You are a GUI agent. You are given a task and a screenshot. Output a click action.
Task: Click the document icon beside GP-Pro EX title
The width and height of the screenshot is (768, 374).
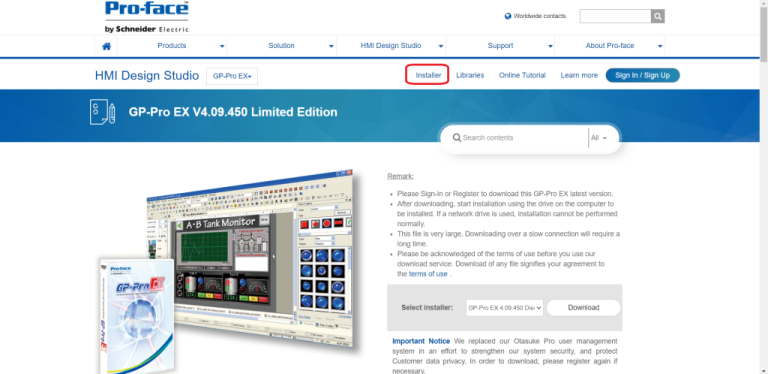(x=102, y=112)
